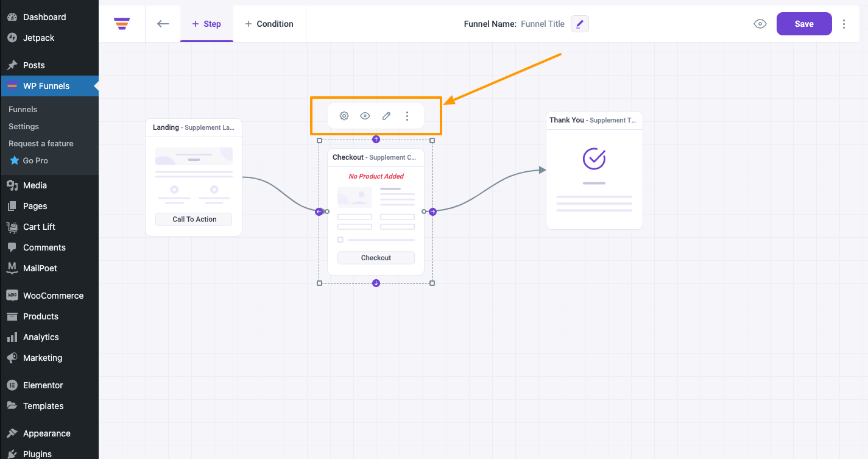Click the Posts pushpin icon

coord(12,65)
